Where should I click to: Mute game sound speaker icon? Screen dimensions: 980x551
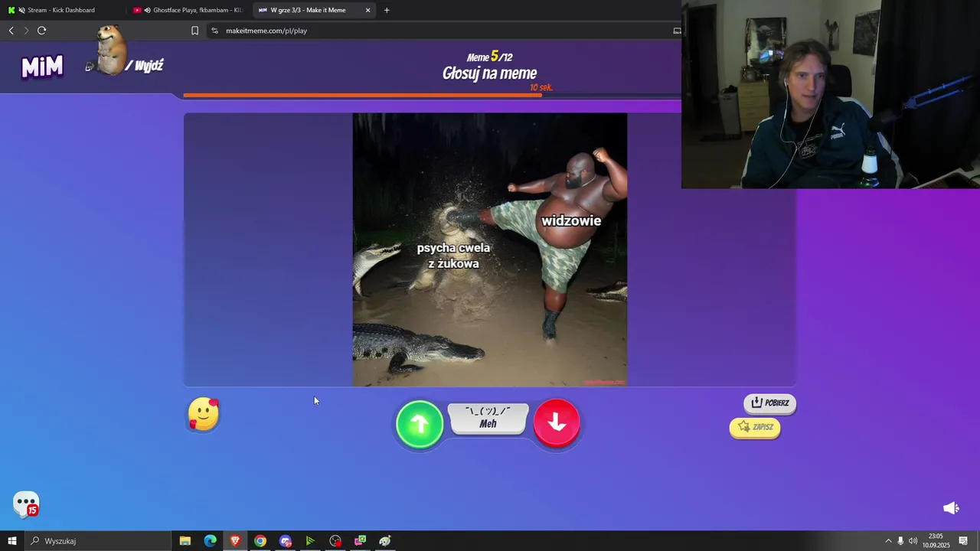[951, 508]
